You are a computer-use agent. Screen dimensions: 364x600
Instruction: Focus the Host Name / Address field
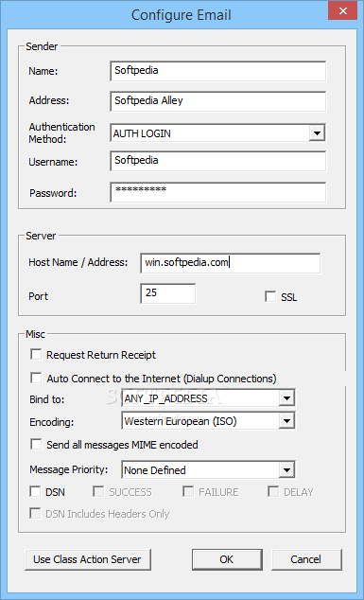coord(231,263)
